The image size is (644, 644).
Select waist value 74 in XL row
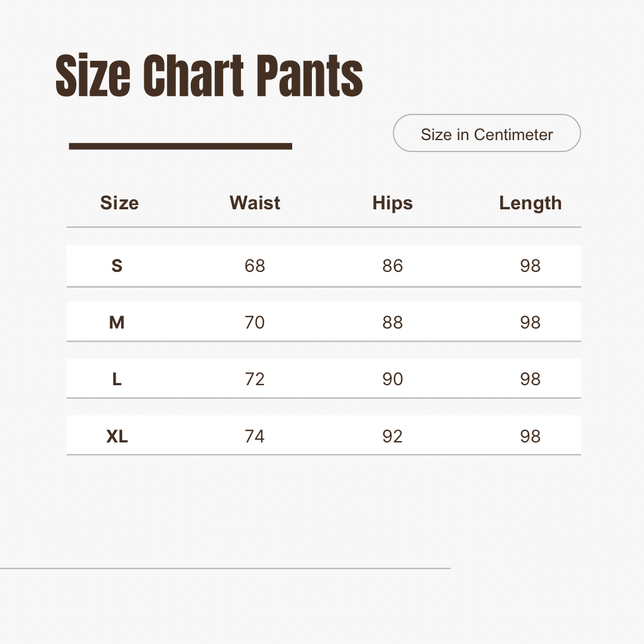(255, 436)
